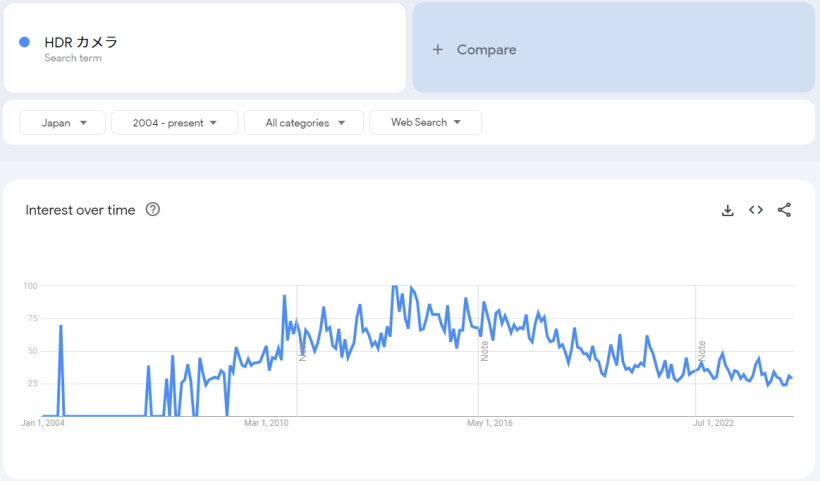Click the Note marker near Jul 1, 2022

702,350
